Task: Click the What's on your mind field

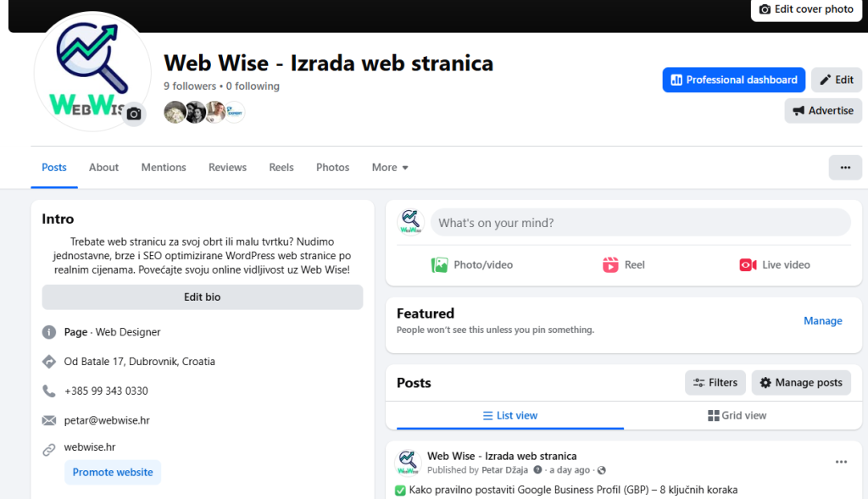Action: [x=641, y=223]
